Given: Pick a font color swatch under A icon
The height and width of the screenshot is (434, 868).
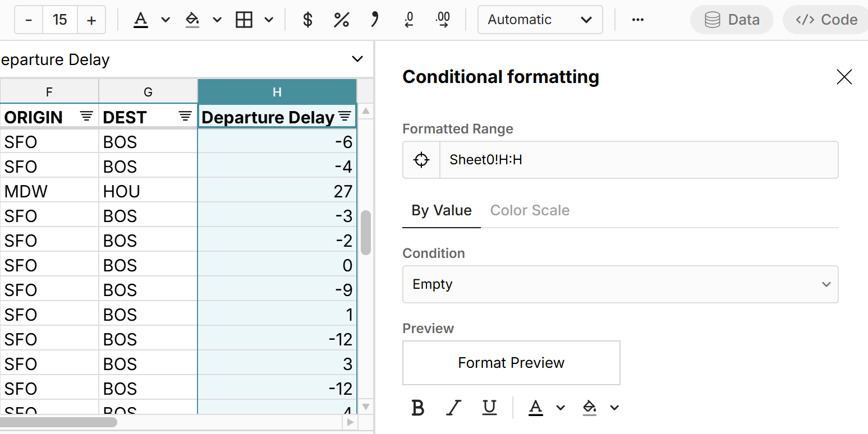Looking at the screenshot, I should tap(140, 20).
